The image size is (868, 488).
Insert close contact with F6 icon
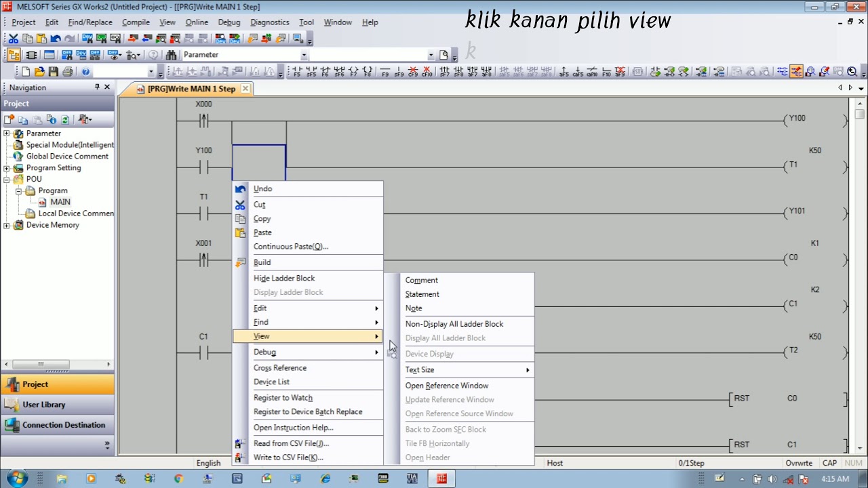click(x=325, y=72)
